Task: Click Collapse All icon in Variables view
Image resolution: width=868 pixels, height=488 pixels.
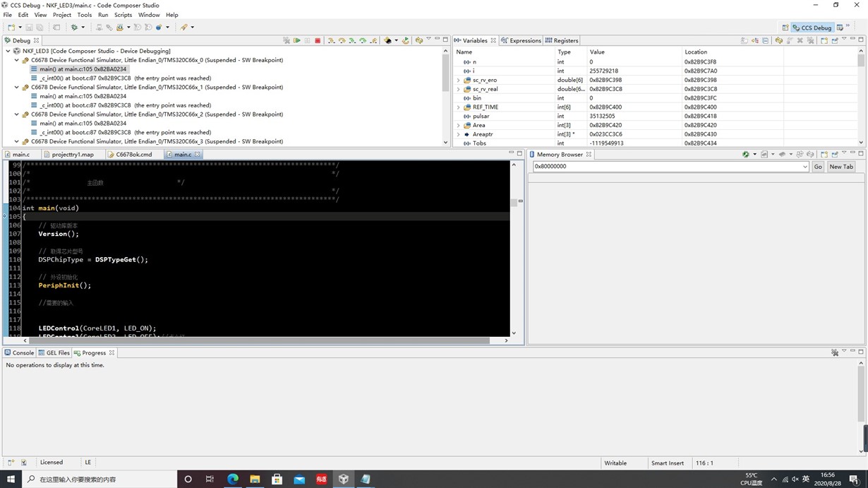Action: pos(766,40)
